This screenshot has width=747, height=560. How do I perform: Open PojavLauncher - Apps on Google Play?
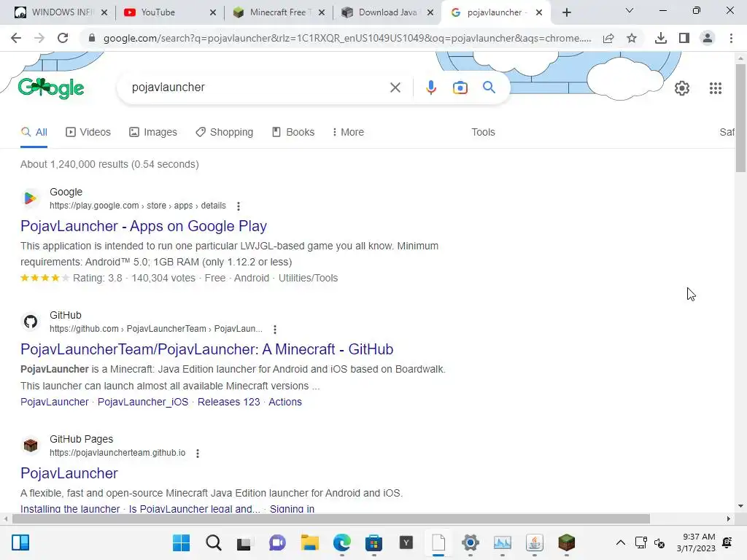pos(144,226)
